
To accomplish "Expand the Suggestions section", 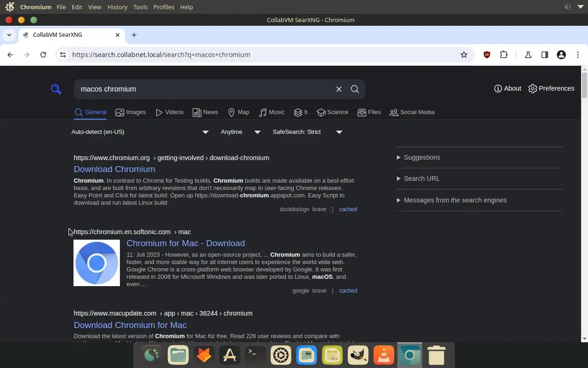I will click(x=479, y=157).
